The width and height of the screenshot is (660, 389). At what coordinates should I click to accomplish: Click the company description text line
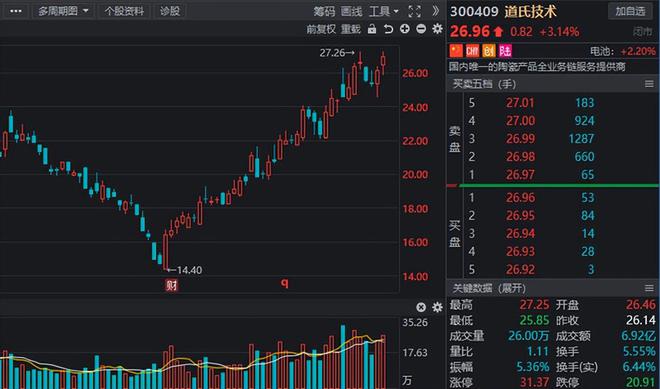pos(537,67)
